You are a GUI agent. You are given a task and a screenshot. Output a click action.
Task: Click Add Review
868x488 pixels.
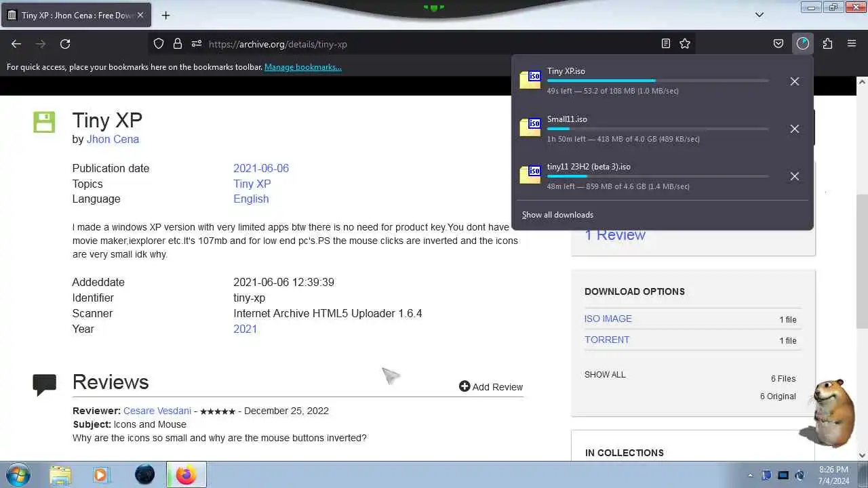[491, 386]
